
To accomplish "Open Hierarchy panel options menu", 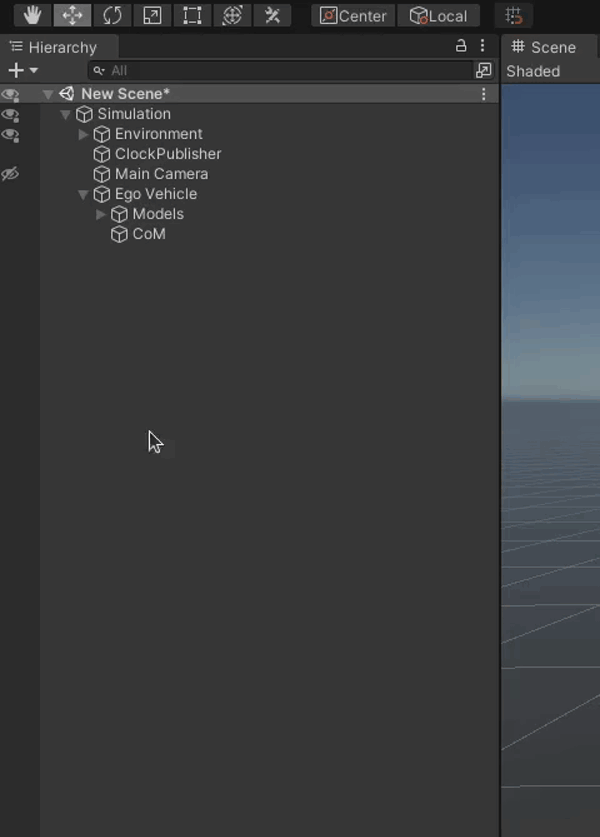I will [483, 46].
